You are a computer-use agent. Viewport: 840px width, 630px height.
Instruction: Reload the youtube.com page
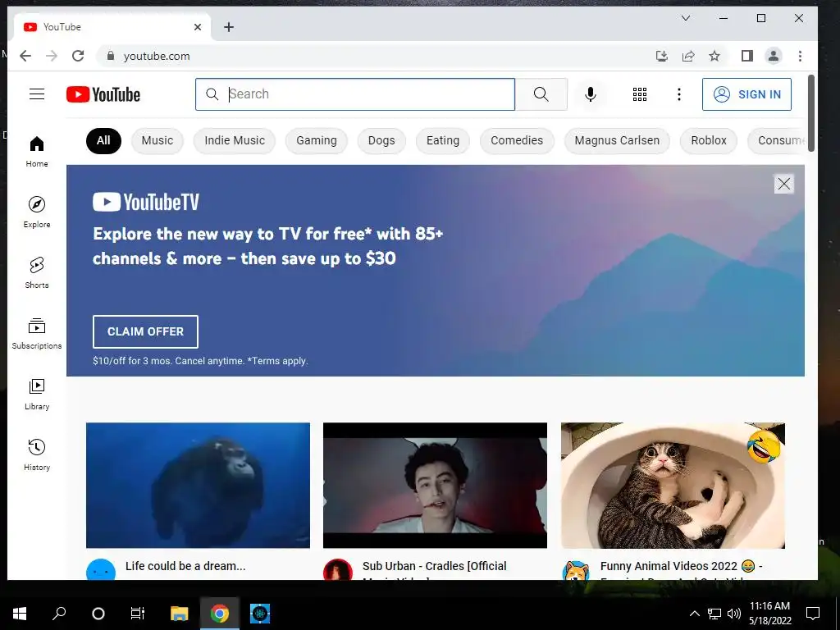coord(78,56)
